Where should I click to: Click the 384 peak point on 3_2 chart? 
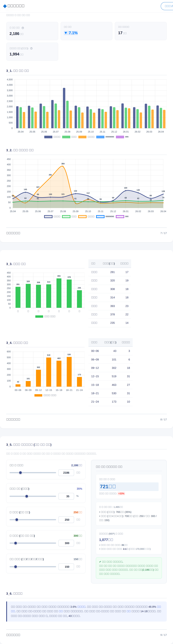63,166
